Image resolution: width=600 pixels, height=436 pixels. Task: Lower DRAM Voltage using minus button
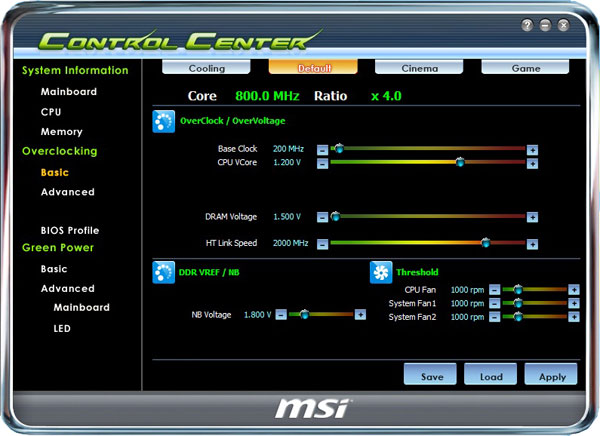coord(323,217)
